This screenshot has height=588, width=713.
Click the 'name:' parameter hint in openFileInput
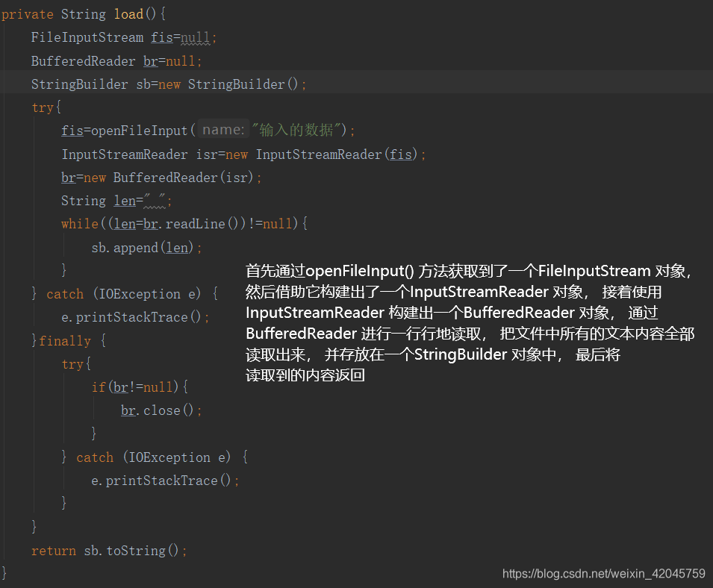tap(223, 130)
